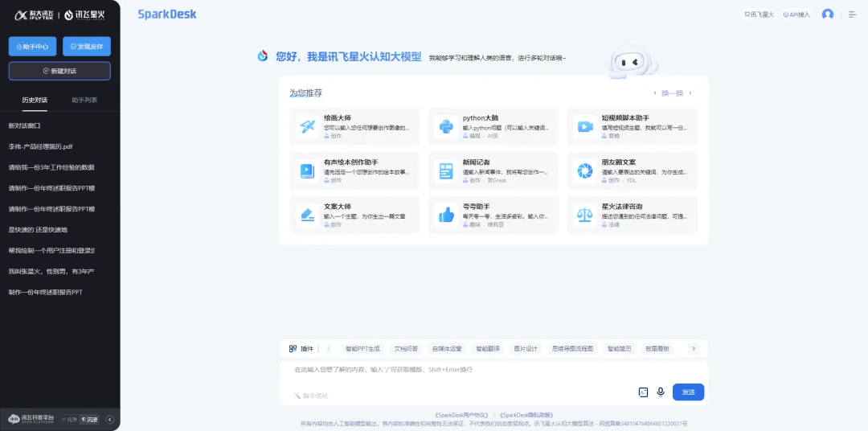The image size is (868, 431).
Task: Click the 讯飞星火 button in top bar
Action: pyautogui.click(x=759, y=15)
